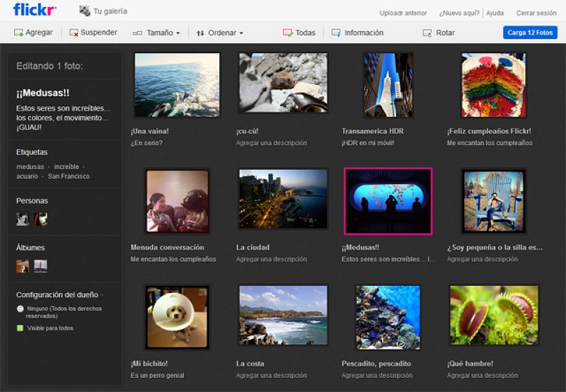
Task: Click the Suspender icon in toolbar
Action: (x=74, y=33)
